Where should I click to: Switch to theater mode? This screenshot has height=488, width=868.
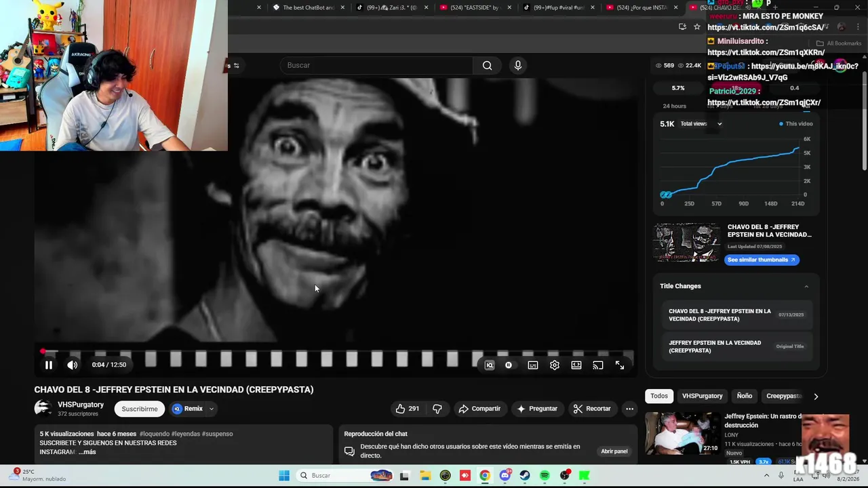click(x=576, y=365)
